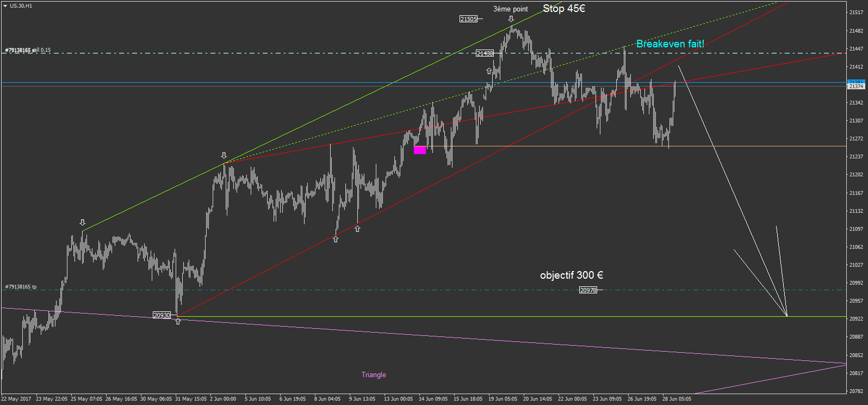Click the current price tag 21374 on scale
Viewport: 868px width, 405px height.
tap(856, 87)
